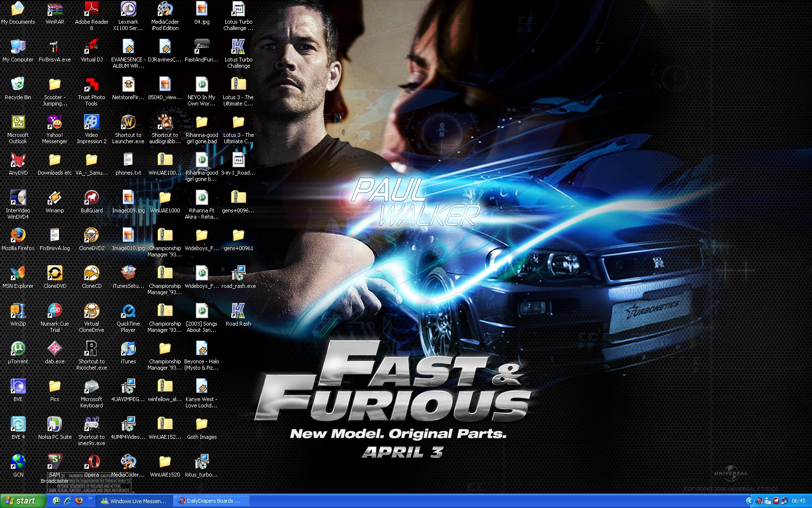Launch Virtual DJ from the desktop
Viewport: 812px width, 508px height.
(91, 51)
